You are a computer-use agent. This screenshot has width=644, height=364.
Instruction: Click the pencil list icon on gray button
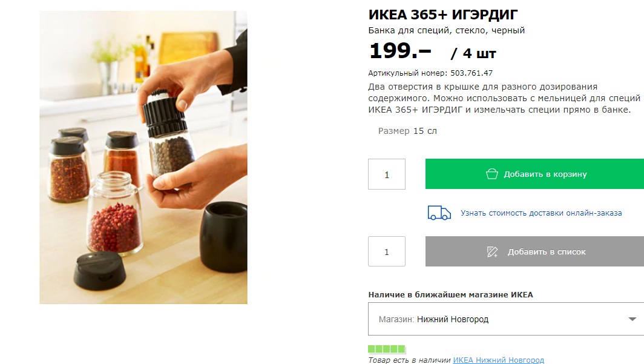tap(492, 251)
